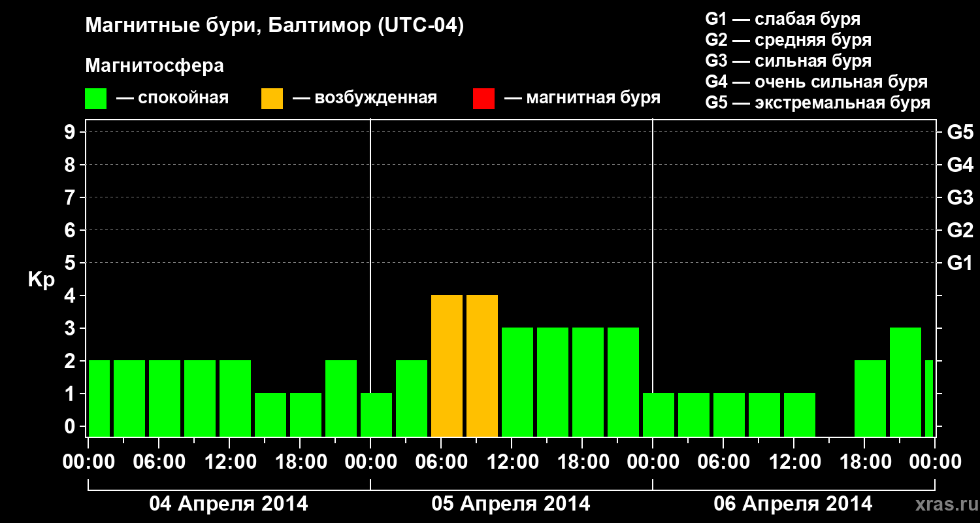
Task: Click the '04 Апреля 2014' date label
Action: point(229,504)
